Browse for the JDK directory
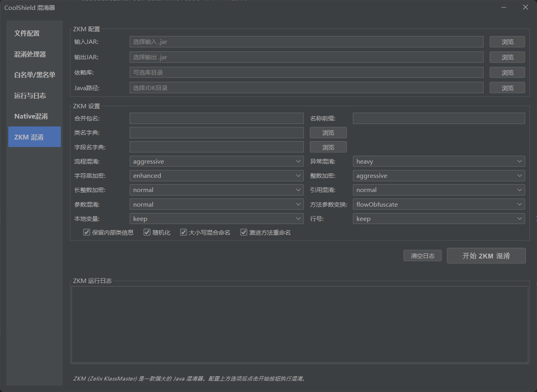 coord(507,88)
